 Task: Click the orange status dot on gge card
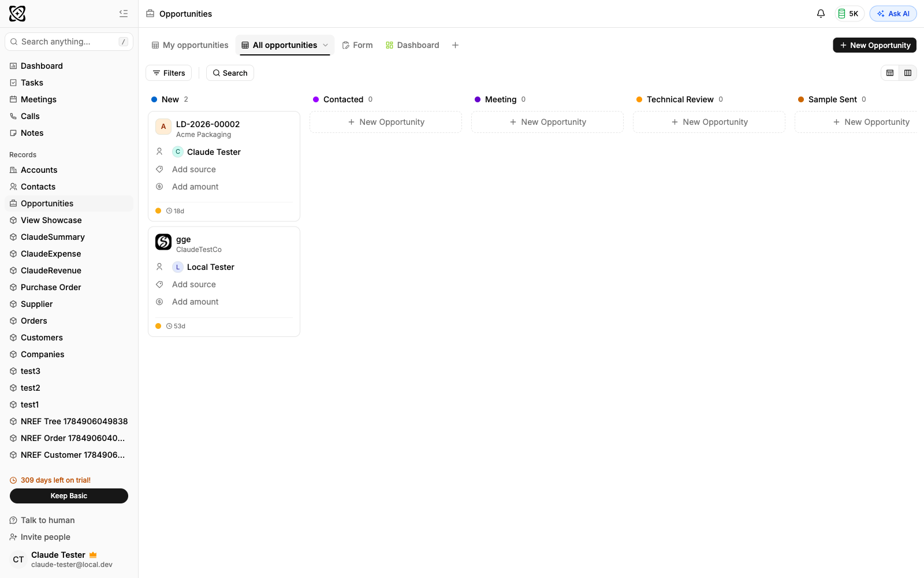(158, 326)
